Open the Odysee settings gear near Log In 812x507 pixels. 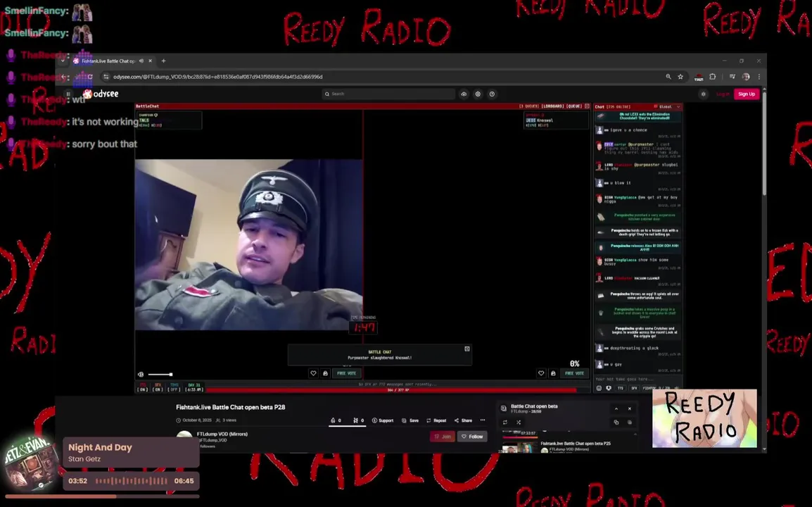[703, 94]
